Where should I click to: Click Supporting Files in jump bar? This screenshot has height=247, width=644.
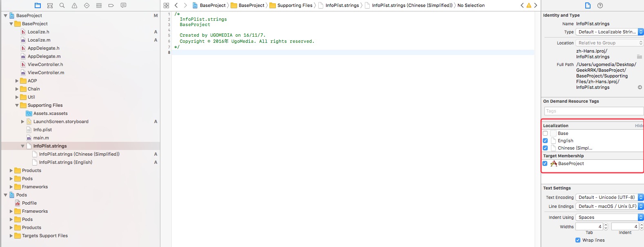click(x=291, y=5)
